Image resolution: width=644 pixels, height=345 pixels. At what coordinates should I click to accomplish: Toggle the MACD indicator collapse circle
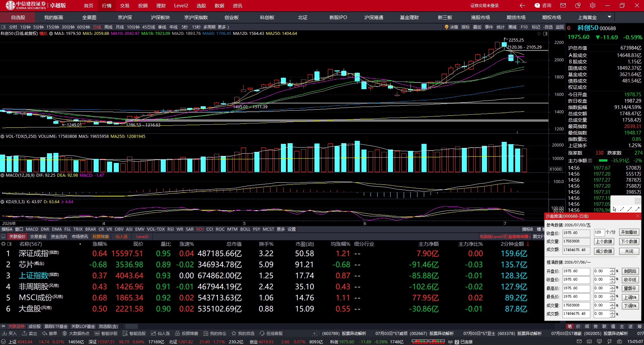pos(2,175)
